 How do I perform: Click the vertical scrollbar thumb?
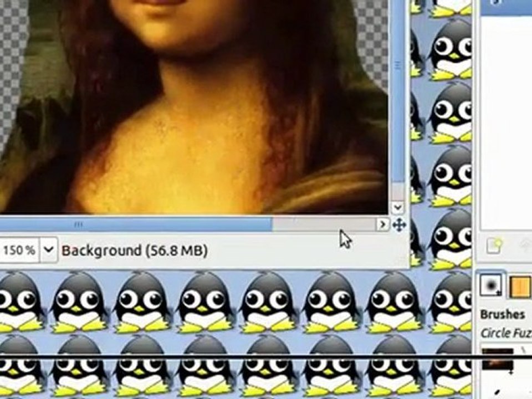(x=398, y=91)
